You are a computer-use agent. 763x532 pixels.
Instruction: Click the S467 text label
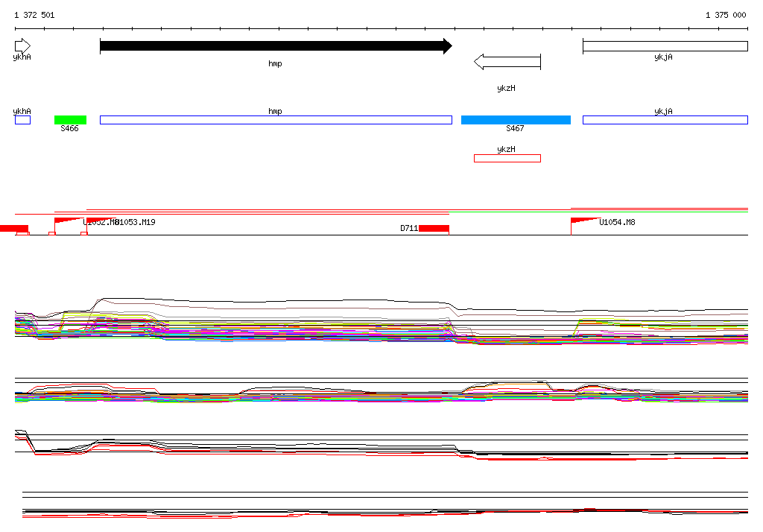515,128
